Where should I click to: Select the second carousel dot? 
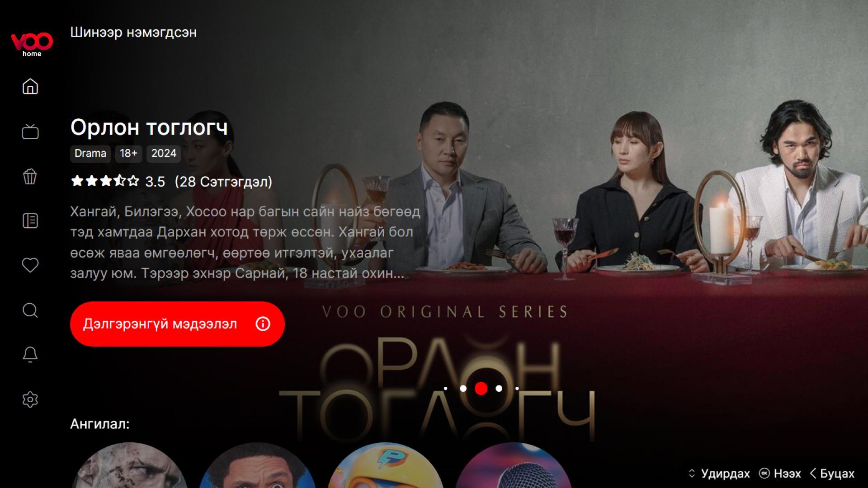(463, 388)
